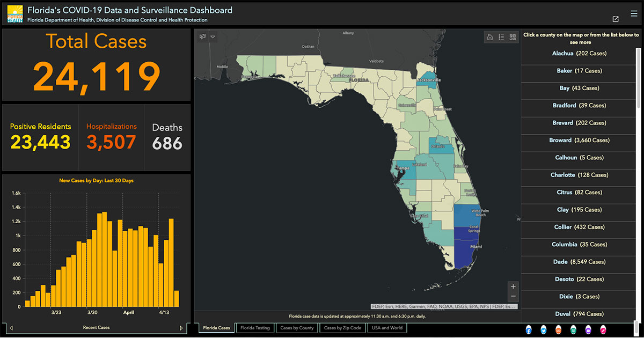Open the Cases by Zip Code tab
Image resolution: width=644 pixels, height=338 pixels.
pyautogui.click(x=342, y=328)
